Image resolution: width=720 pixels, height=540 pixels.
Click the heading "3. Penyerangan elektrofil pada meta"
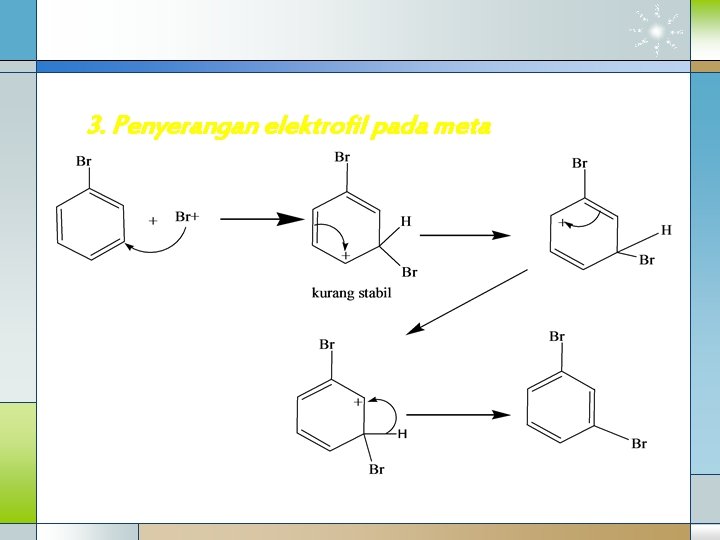point(289,126)
